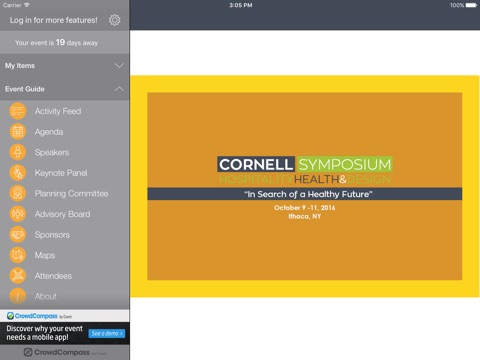Open Planning Committee menu item
Screen dimensions: 480x360
tap(65, 194)
